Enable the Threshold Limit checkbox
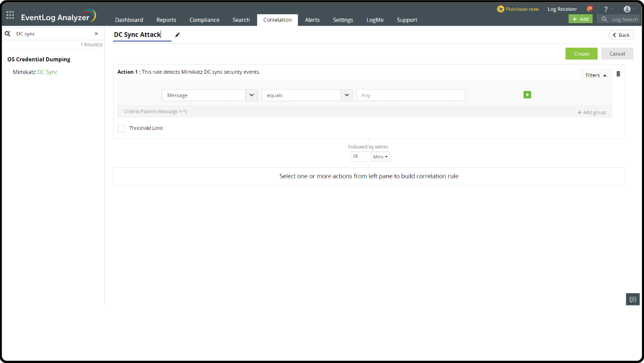 point(121,128)
